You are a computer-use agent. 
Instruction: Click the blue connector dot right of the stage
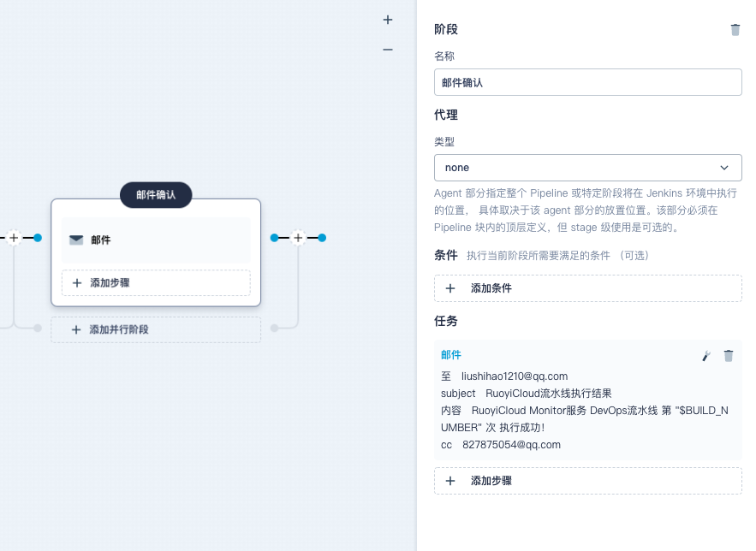click(322, 238)
